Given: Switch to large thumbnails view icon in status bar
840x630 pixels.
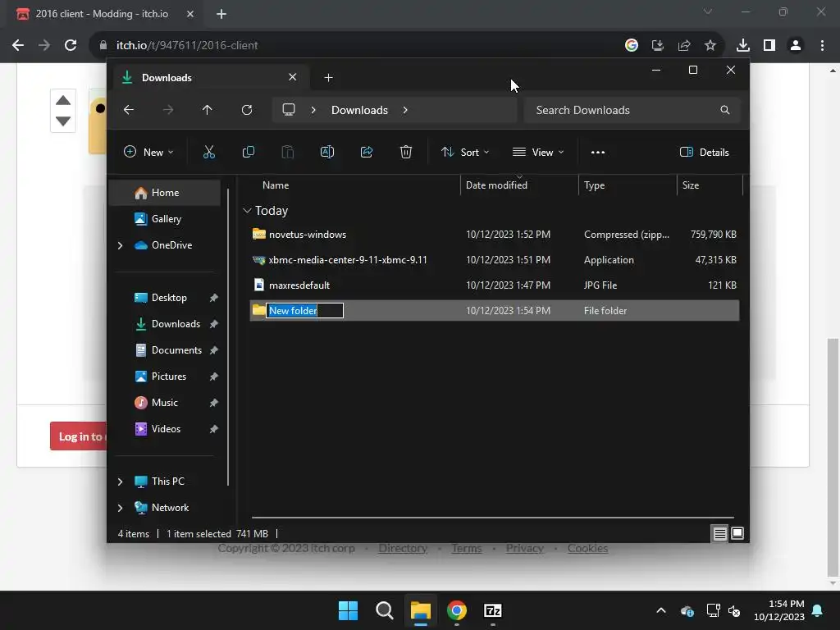Looking at the screenshot, I should (737, 533).
